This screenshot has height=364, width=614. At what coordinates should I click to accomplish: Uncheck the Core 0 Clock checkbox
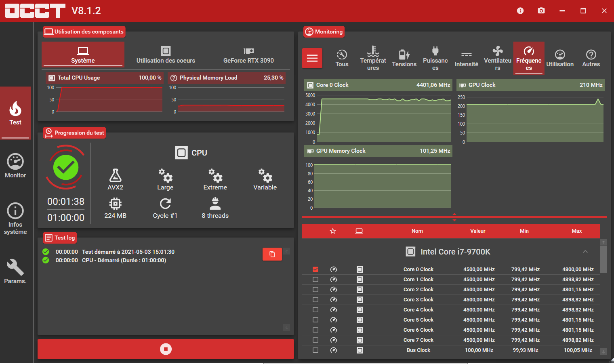315,269
